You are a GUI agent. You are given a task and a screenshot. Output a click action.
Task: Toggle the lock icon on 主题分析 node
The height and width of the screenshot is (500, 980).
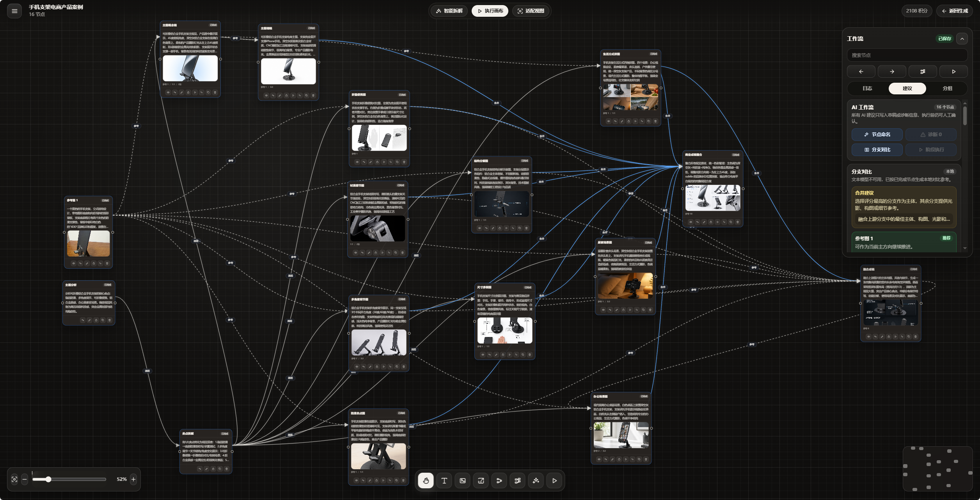(96, 320)
